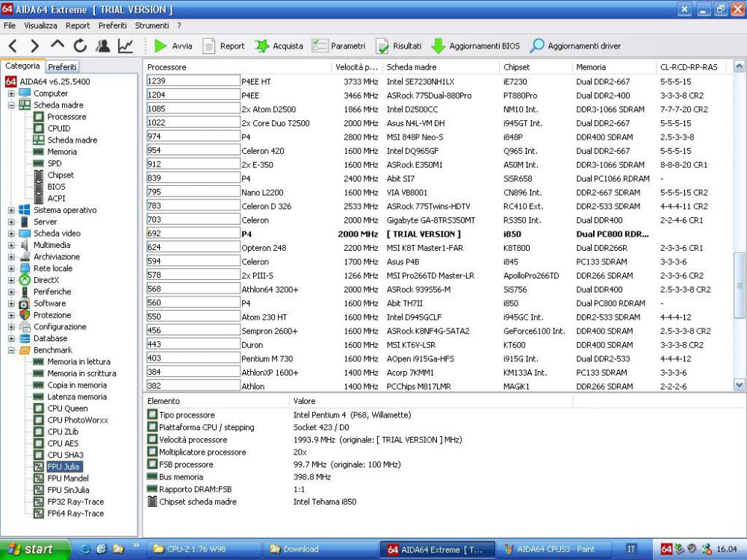This screenshot has height=560, width=747.
Task: Click results list scrollbar down arrow
Action: [x=739, y=385]
